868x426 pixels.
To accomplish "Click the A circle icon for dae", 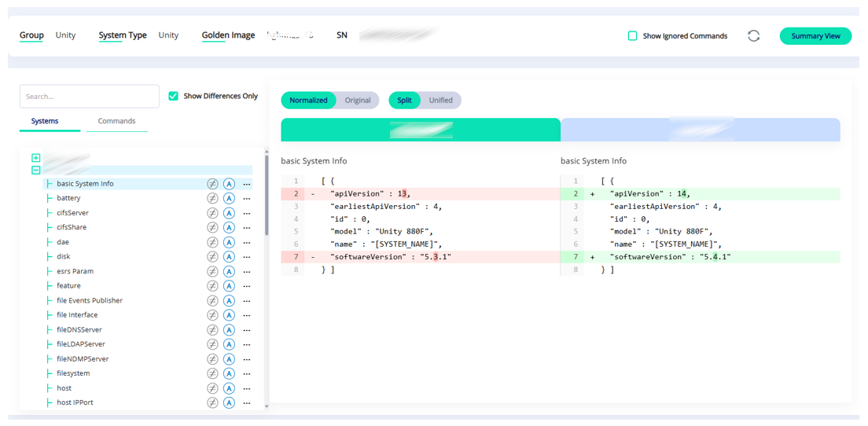I will [x=229, y=242].
